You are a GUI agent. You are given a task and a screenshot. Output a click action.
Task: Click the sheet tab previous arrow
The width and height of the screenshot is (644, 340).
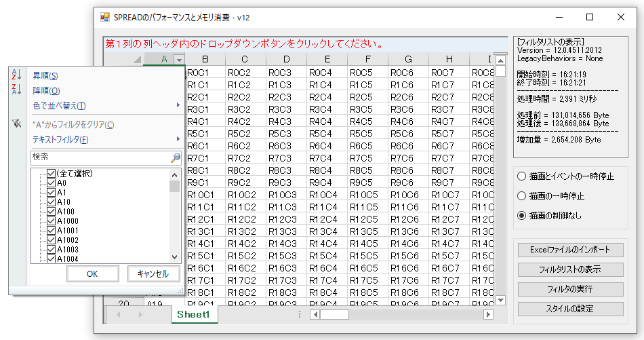[118, 314]
